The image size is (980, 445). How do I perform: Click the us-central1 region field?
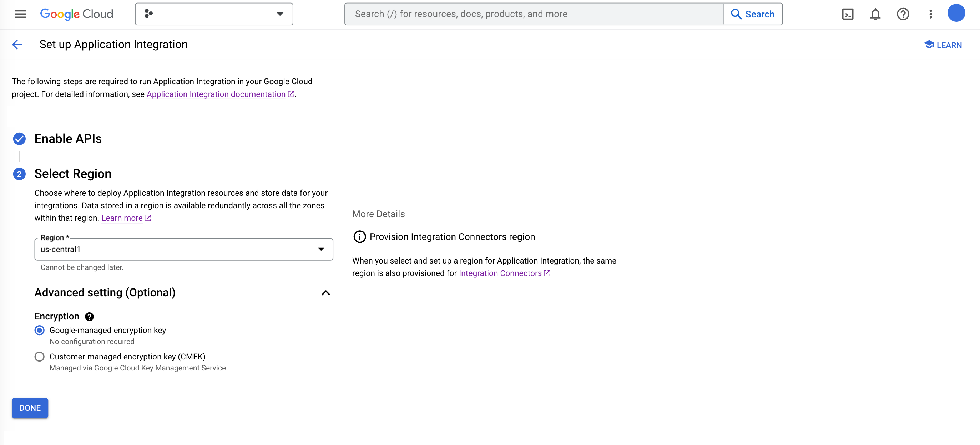pos(184,249)
